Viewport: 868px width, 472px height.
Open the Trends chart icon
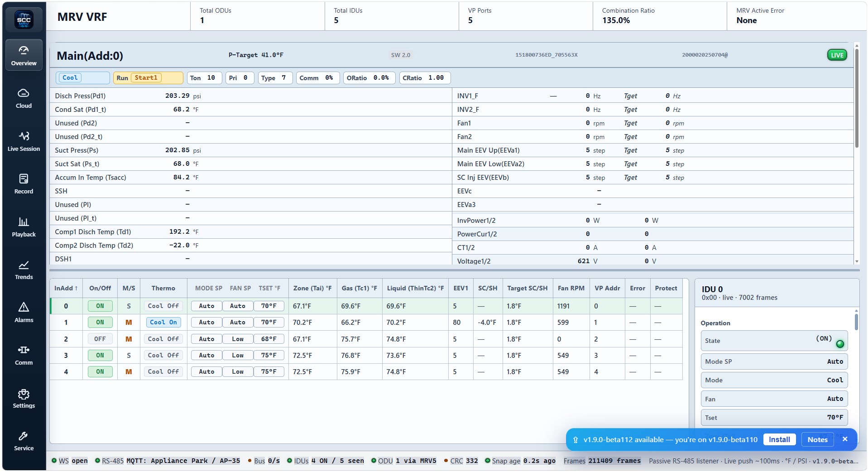coord(24,265)
